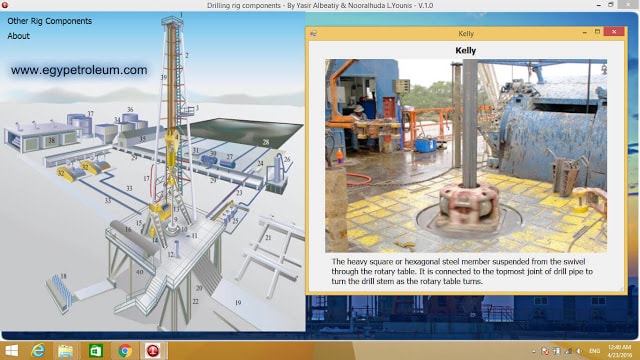640x360 pixels.
Task: Open the Other Rig Components menu
Action: (49, 21)
